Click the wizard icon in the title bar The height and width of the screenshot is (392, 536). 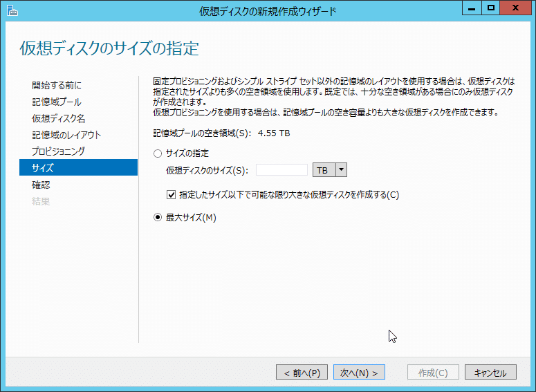[x=12, y=10]
